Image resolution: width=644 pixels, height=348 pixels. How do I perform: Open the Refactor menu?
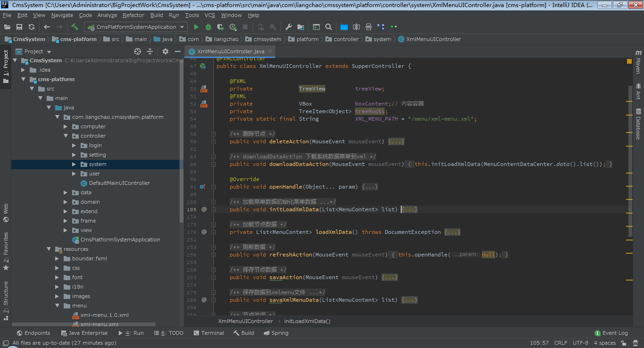pyautogui.click(x=133, y=15)
